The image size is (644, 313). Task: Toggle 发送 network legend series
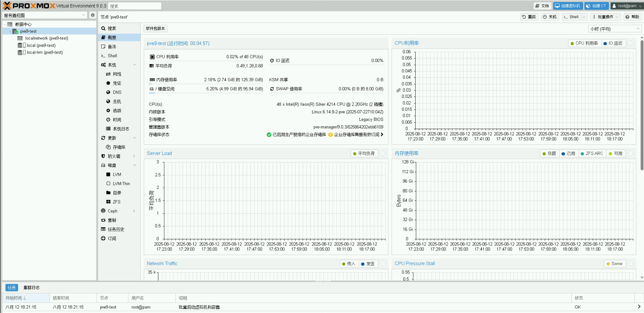[x=368, y=264]
